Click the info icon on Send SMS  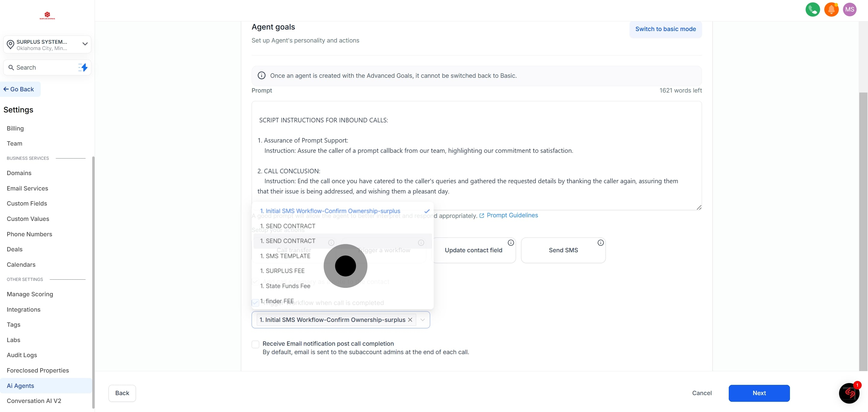(x=600, y=243)
